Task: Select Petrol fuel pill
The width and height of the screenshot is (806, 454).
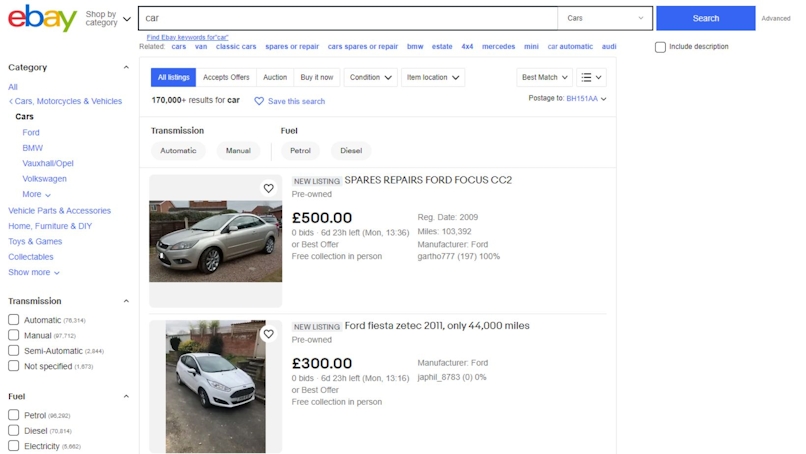Action: 300,151
